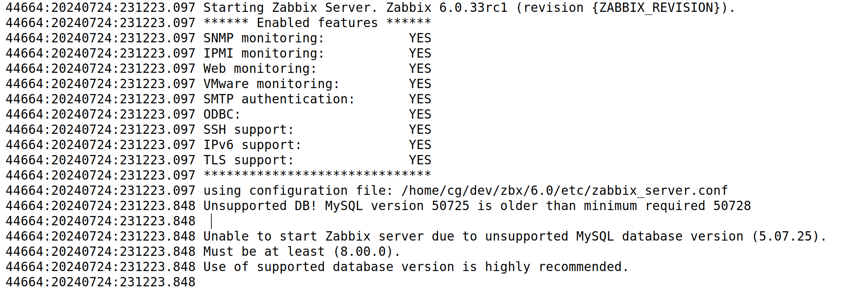Click the 'Enabled features' header line

(x=317, y=23)
